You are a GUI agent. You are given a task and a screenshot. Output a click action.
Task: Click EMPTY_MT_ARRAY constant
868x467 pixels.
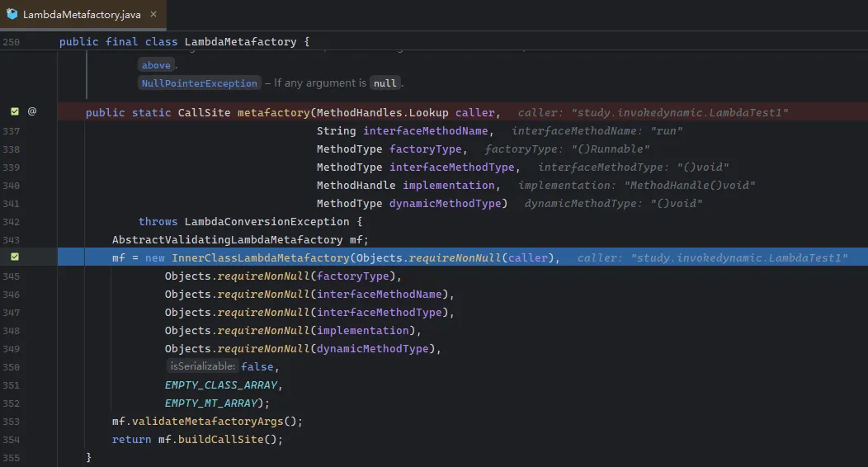(211, 403)
